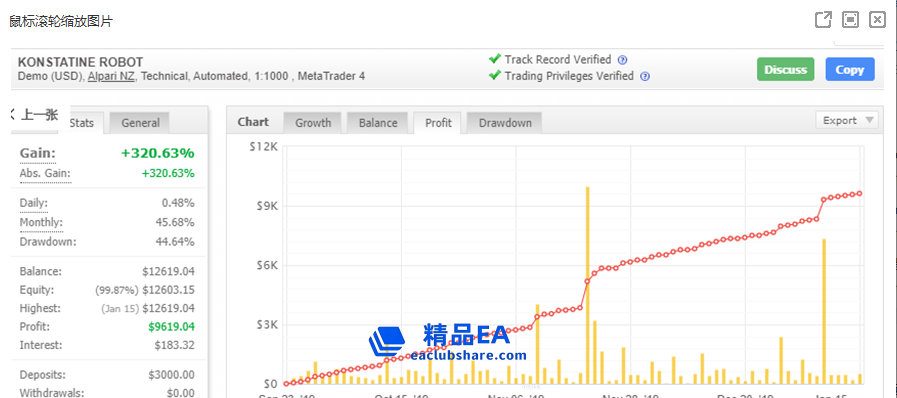The height and width of the screenshot is (398, 897).
Task: Click the Interest $183.32 value
Action: click(x=174, y=345)
